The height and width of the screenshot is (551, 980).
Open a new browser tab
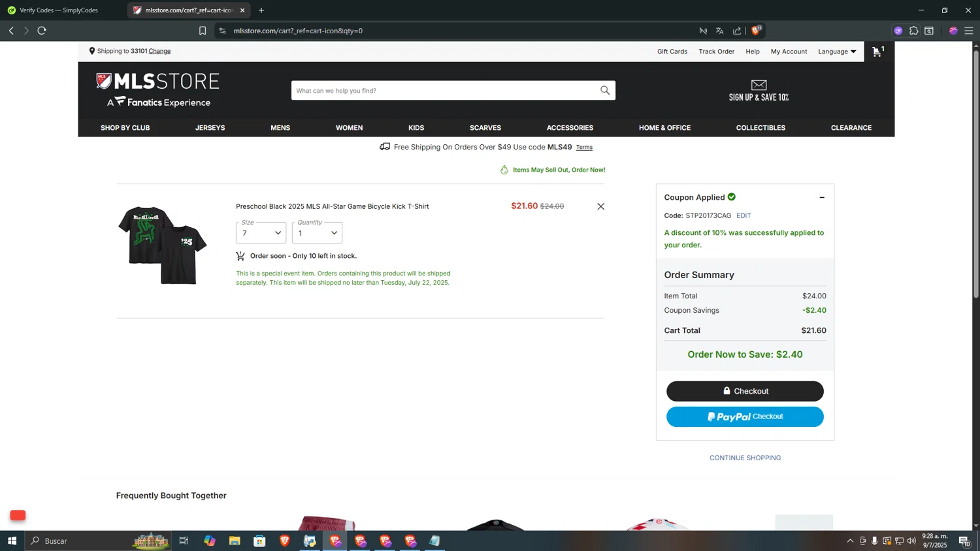pyautogui.click(x=261, y=10)
